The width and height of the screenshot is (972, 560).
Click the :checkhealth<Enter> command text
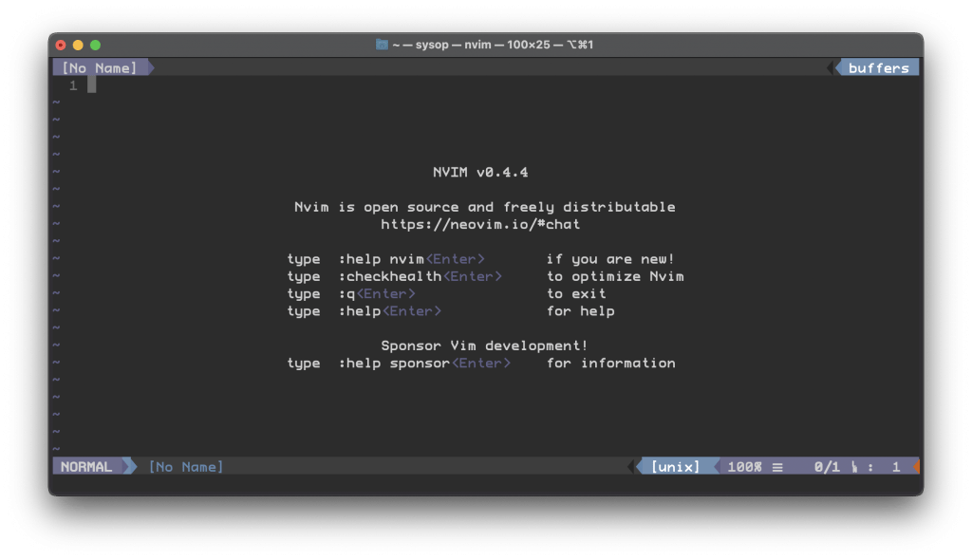coord(421,276)
